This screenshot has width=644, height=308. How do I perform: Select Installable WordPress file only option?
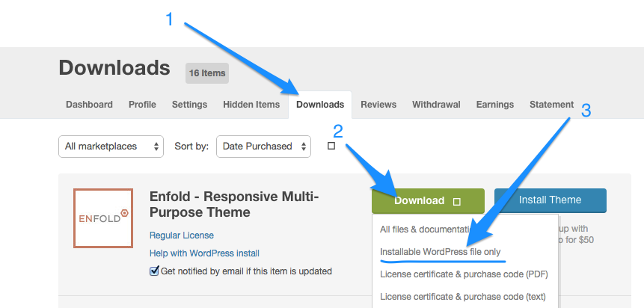[x=440, y=252]
